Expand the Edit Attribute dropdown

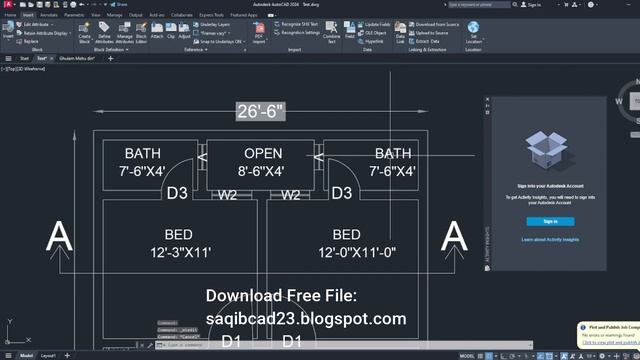[x=52, y=24]
